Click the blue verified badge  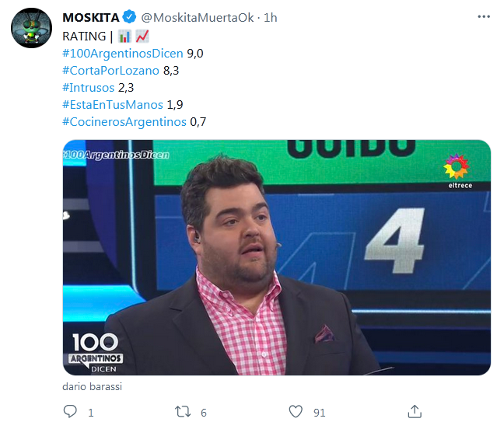130,17
